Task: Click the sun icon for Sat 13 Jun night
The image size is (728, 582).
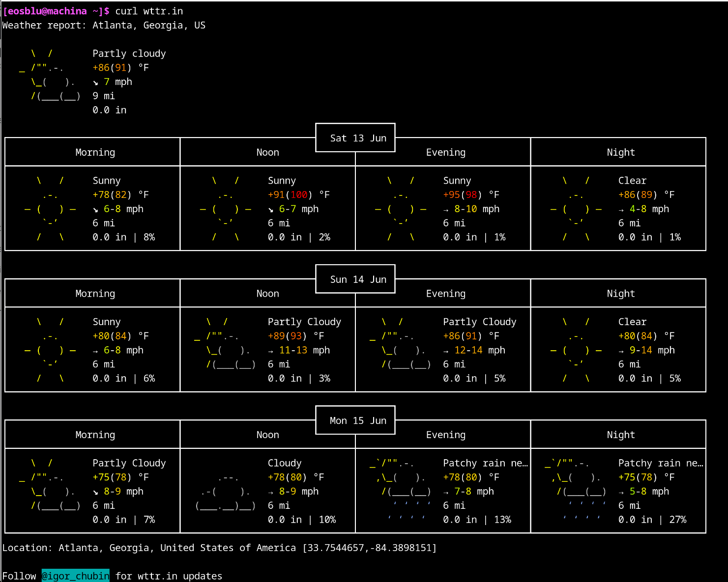Action: click(x=576, y=209)
